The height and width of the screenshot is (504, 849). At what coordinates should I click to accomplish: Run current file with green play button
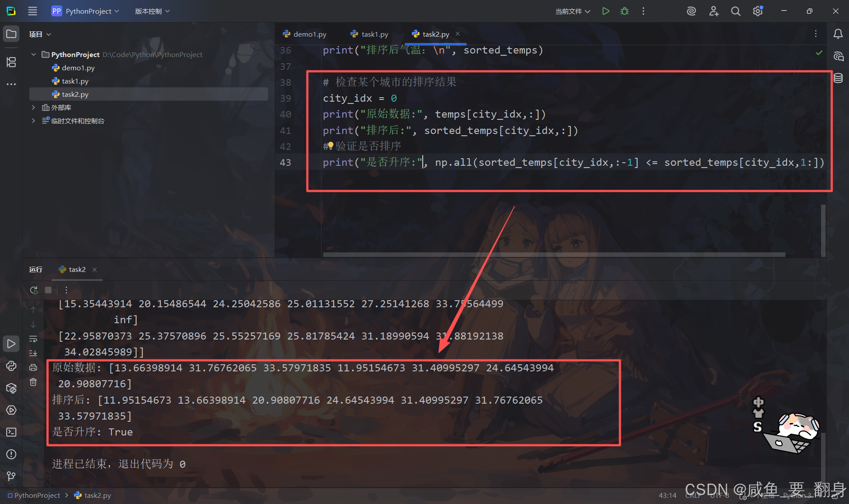605,11
